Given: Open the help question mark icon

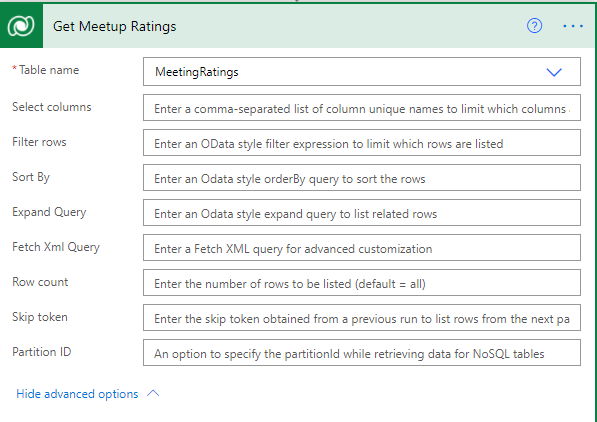Looking at the screenshot, I should click(x=534, y=26).
